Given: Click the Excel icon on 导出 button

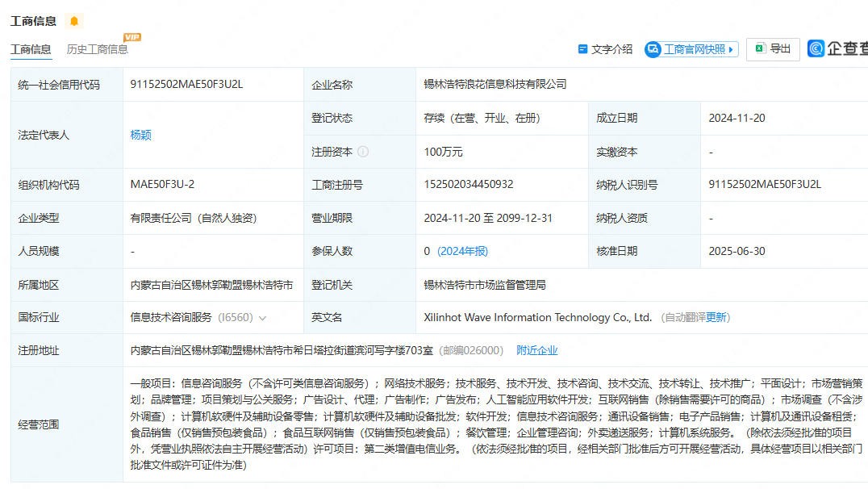Looking at the screenshot, I should click(x=759, y=48).
